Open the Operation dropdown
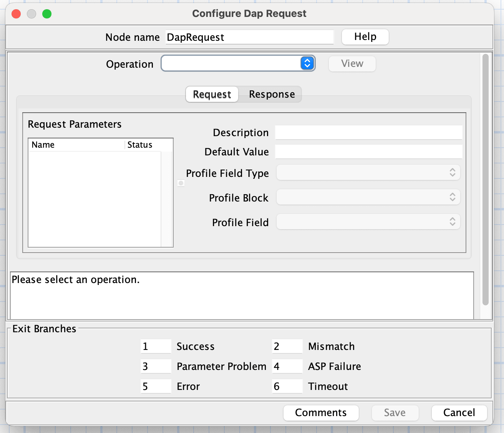This screenshot has width=504, height=433. point(238,63)
